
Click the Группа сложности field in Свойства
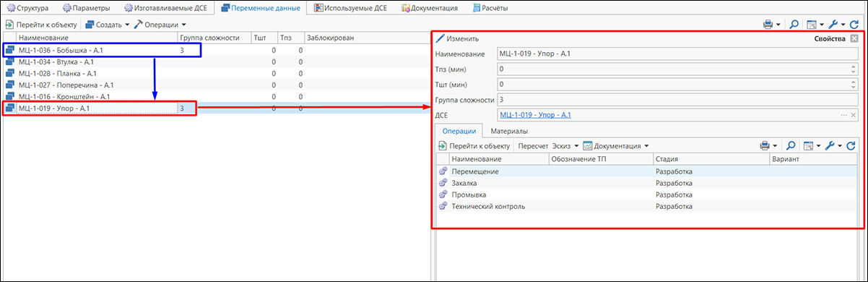point(677,100)
